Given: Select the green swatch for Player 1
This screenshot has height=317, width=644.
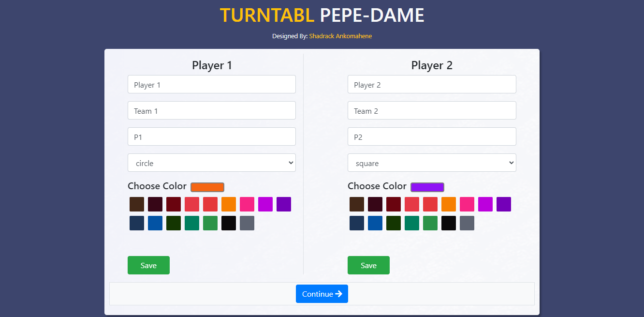Looking at the screenshot, I should [x=210, y=223].
